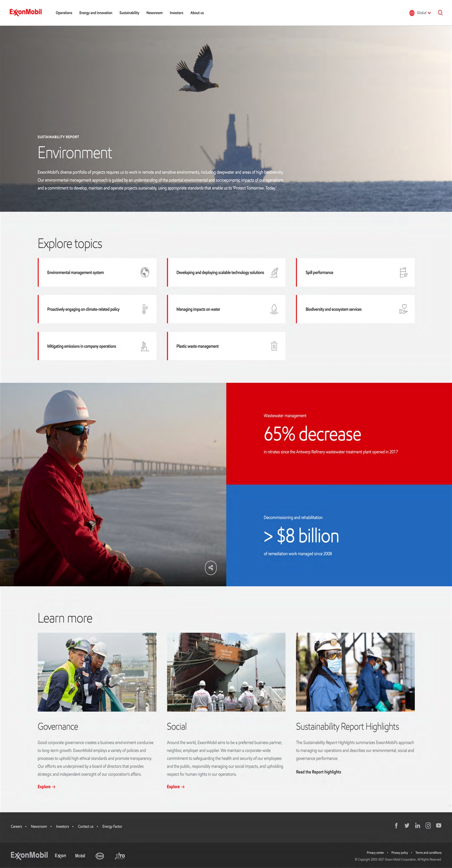Select Plastic waste management topic
Image resolution: width=452 pixels, height=868 pixels.
(x=226, y=346)
